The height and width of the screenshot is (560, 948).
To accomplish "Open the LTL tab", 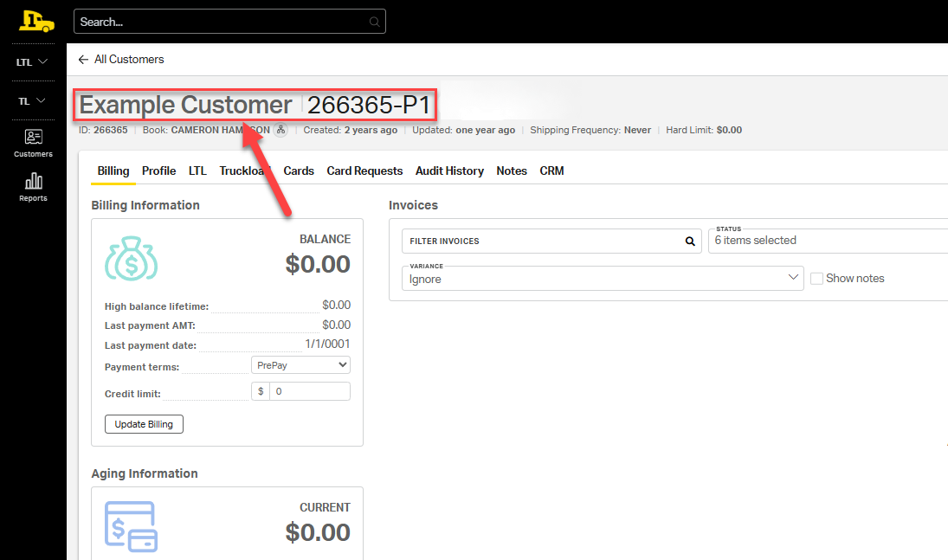I will click(197, 171).
